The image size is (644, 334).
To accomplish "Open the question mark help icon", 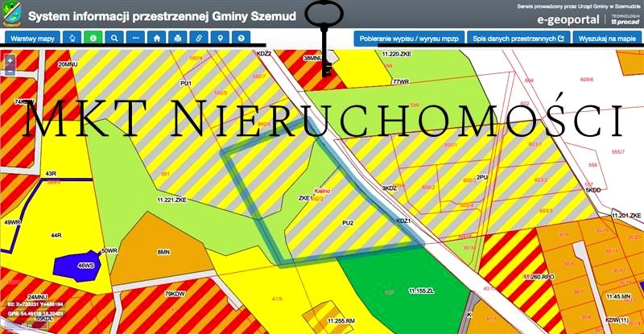I will pos(241,38).
